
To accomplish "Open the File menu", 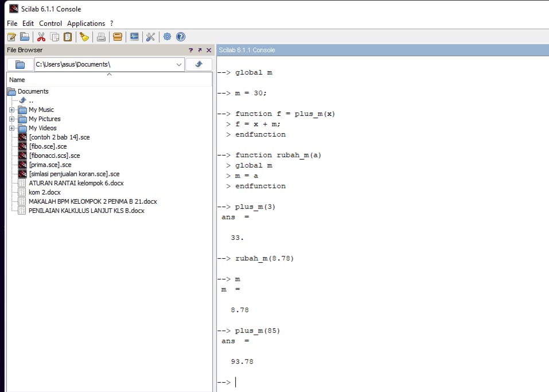I will pyautogui.click(x=12, y=24).
